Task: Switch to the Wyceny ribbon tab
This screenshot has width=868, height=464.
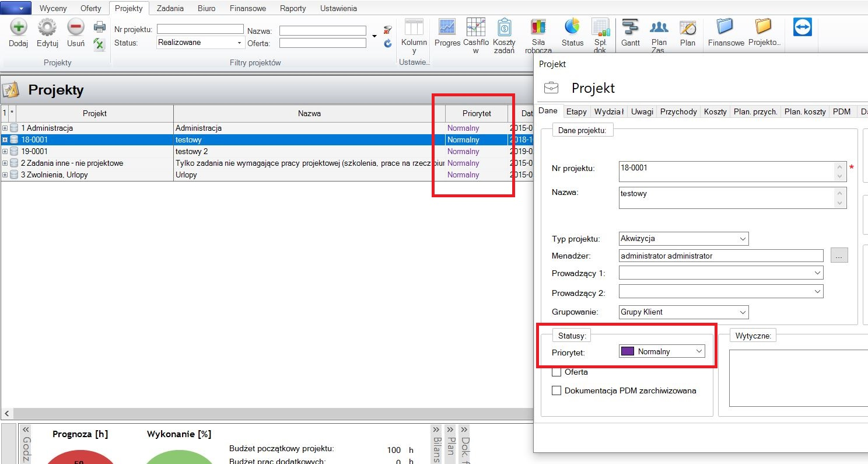Action: pos(53,8)
